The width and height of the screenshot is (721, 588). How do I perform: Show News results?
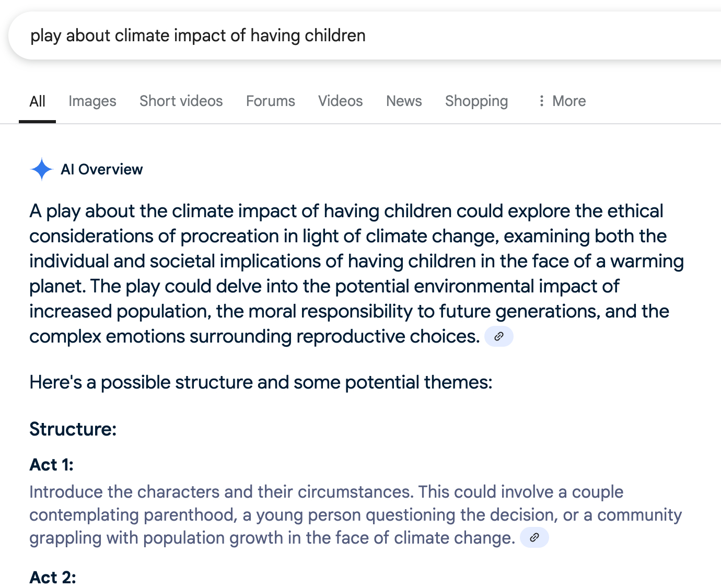403,101
